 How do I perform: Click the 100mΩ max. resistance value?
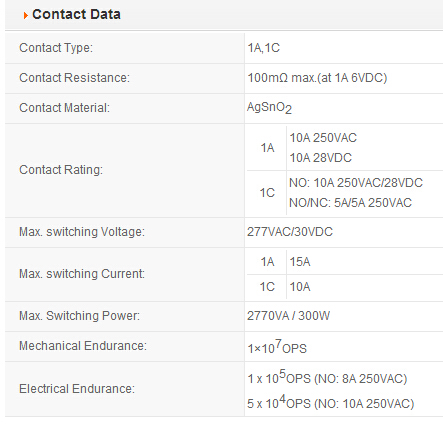(x=317, y=78)
